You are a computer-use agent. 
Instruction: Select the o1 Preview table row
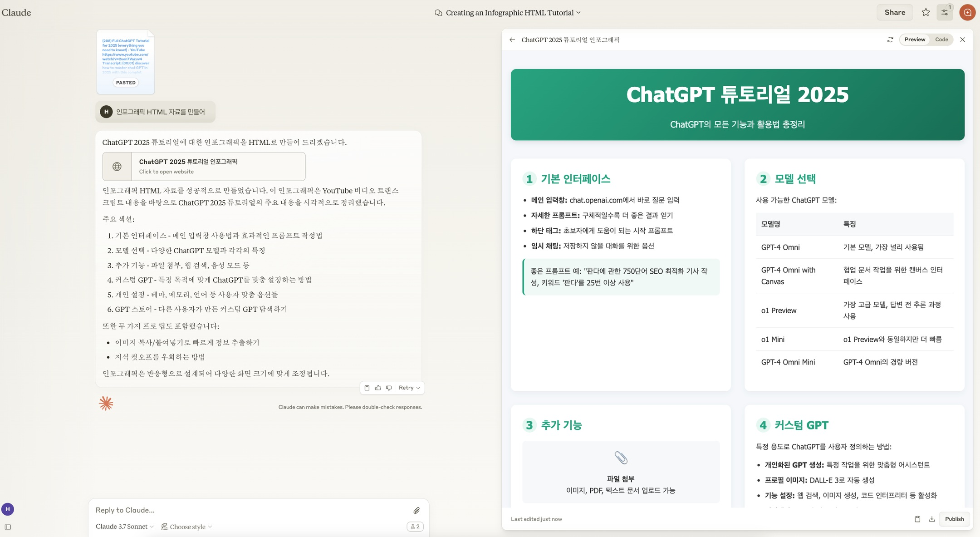854,310
